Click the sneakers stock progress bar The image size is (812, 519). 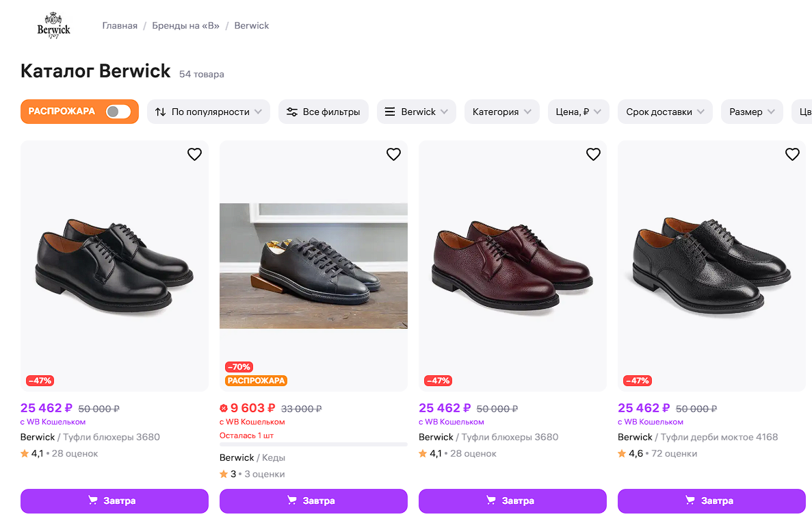pos(313,444)
